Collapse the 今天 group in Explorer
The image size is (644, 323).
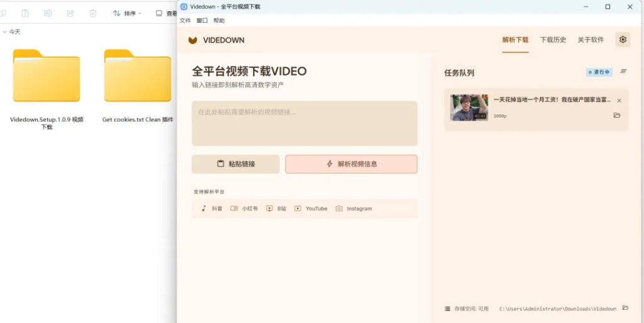click(4, 31)
